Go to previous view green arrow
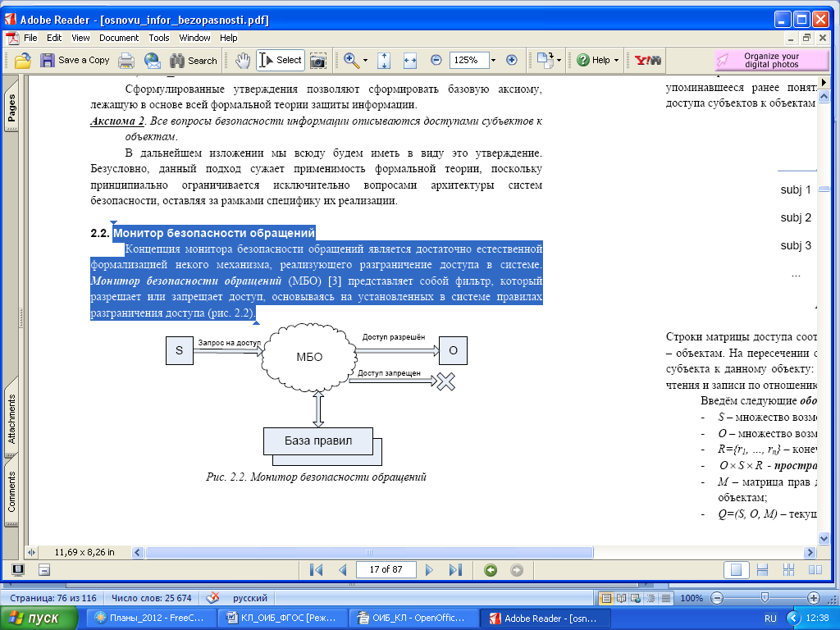Viewport: 840px width, 630px height. 491,570
